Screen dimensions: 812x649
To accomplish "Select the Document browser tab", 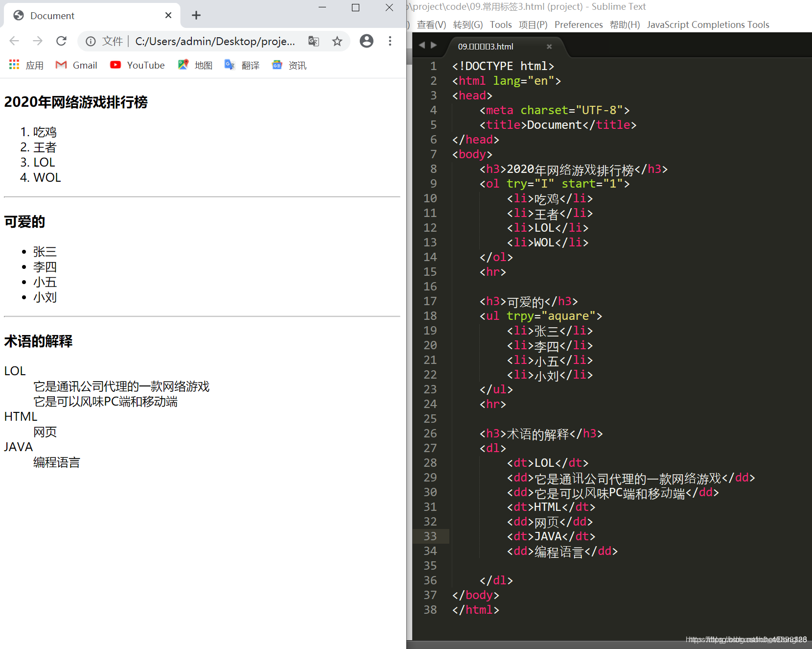I will 92,15.
